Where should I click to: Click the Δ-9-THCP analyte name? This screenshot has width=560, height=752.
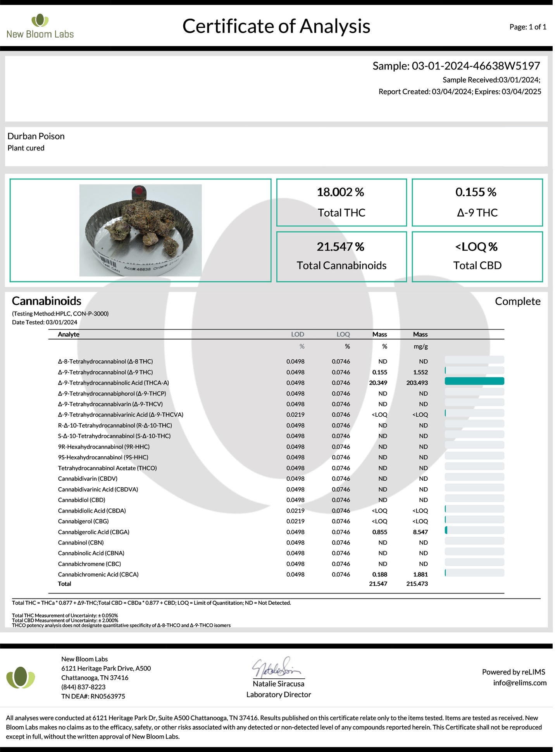pyautogui.click(x=112, y=393)
